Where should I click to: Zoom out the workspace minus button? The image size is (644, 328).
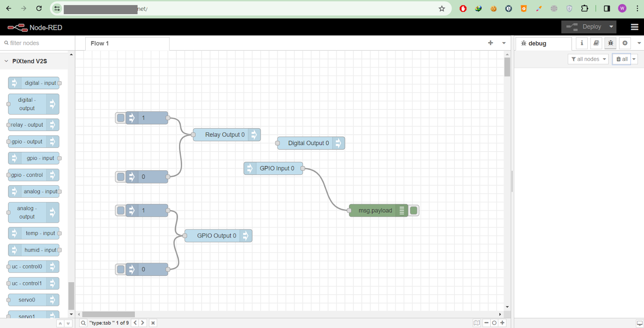[486, 323]
